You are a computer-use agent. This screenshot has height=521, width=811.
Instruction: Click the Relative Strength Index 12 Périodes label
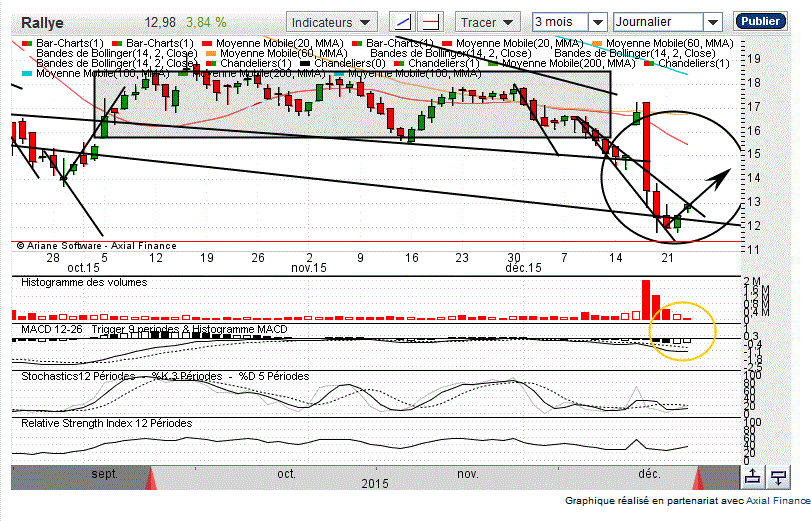click(107, 423)
